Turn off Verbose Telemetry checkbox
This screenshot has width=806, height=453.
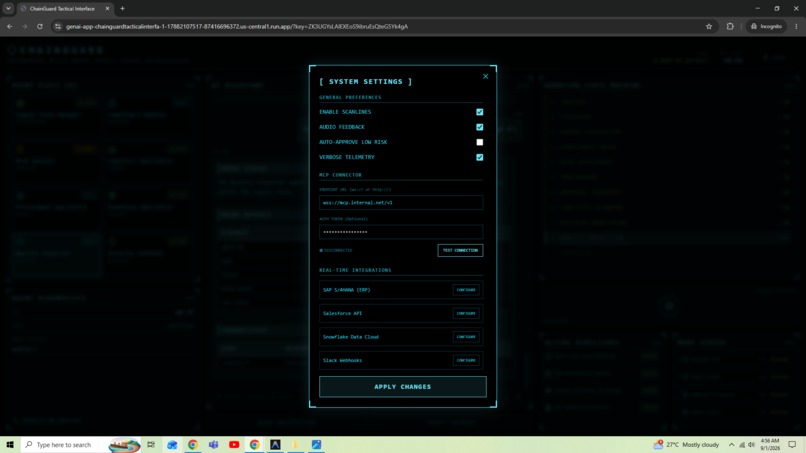tap(480, 157)
